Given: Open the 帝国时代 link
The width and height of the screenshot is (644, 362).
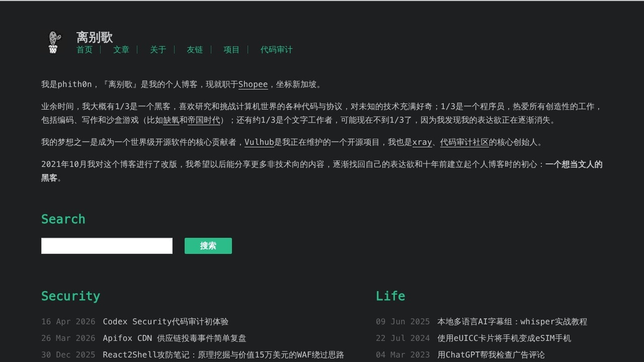Looking at the screenshot, I should click(204, 120).
